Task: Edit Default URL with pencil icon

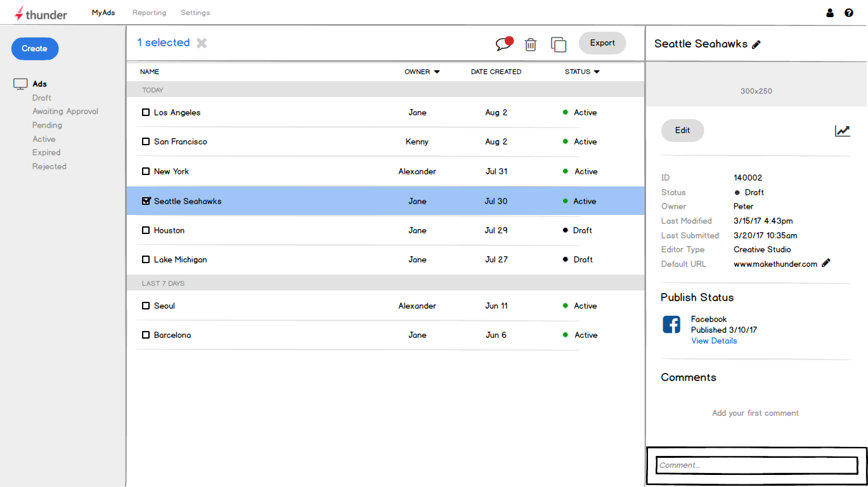Action: (x=826, y=263)
